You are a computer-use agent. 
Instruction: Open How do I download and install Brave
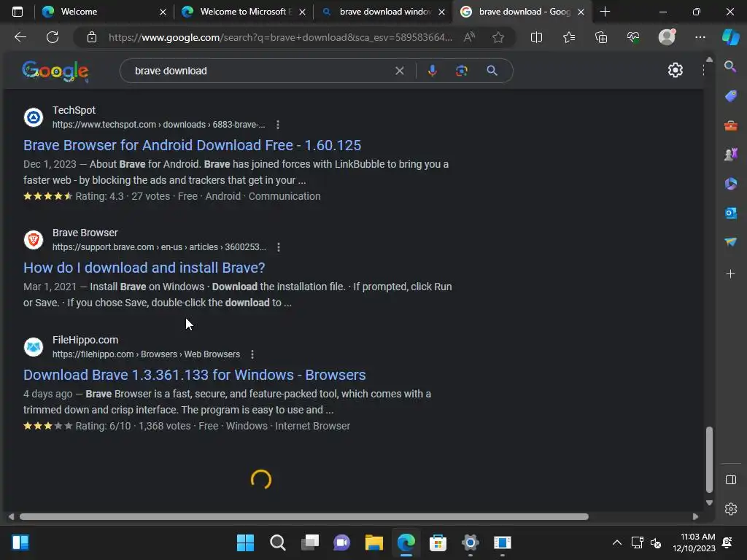click(x=144, y=268)
